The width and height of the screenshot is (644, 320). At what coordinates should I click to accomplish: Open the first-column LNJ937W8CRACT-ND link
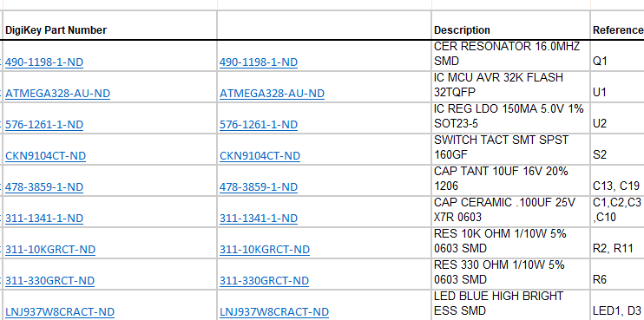coord(60,312)
